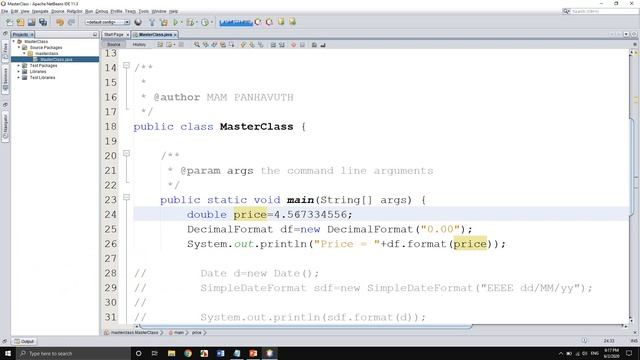Collapse the Source Packages node
Screen dimensions: 640x360
point(19,47)
